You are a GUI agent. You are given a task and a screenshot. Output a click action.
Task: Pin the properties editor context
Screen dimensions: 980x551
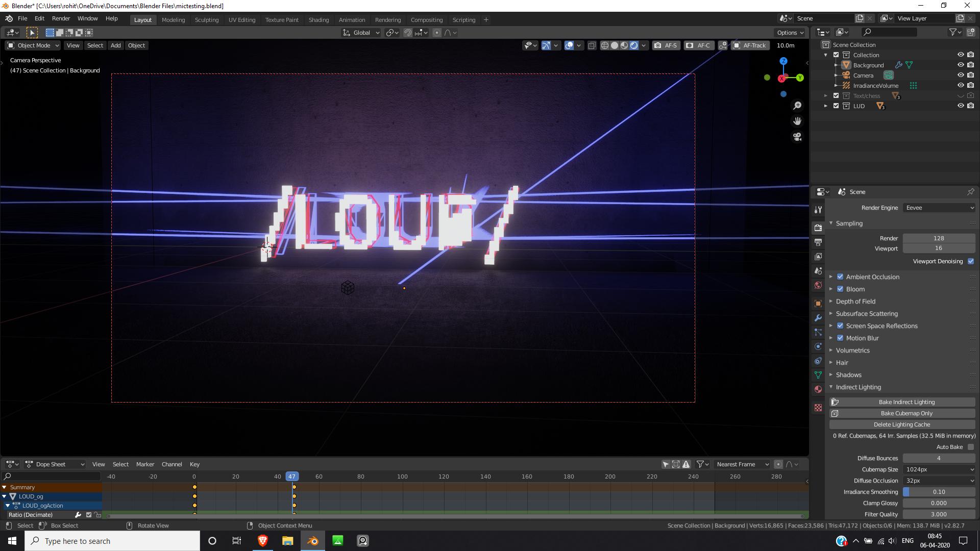pyautogui.click(x=970, y=192)
